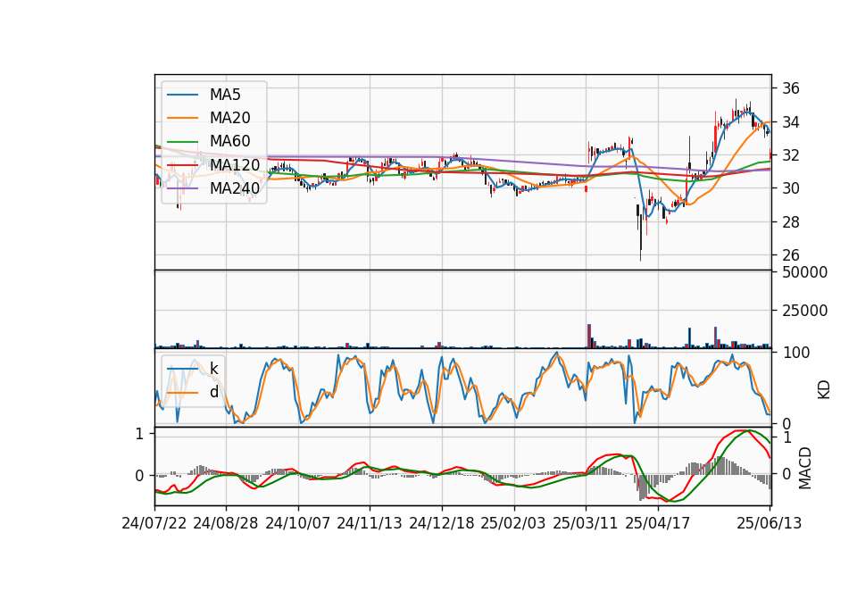The image size is (857, 616).
Task: Click the blue MA5 line sample in legend
Action: (183, 95)
